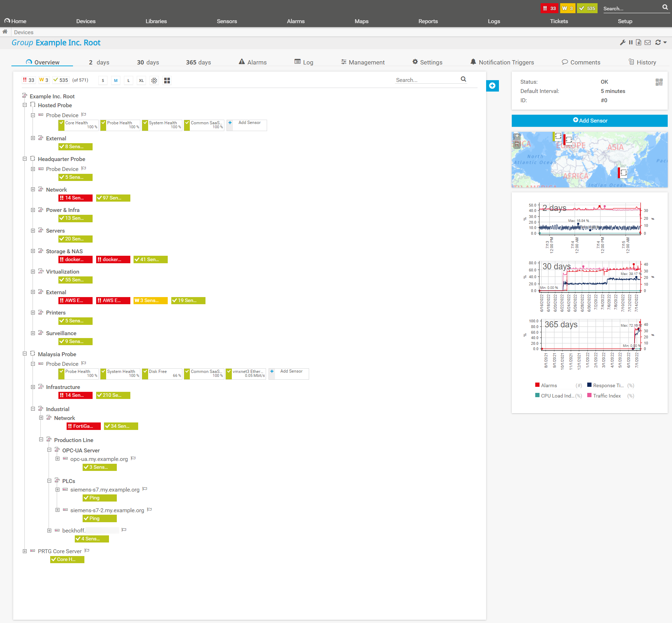The width and height of the screenshot is (672, 623).
Task: Open the 365 days view link
Action: point(198,62)
